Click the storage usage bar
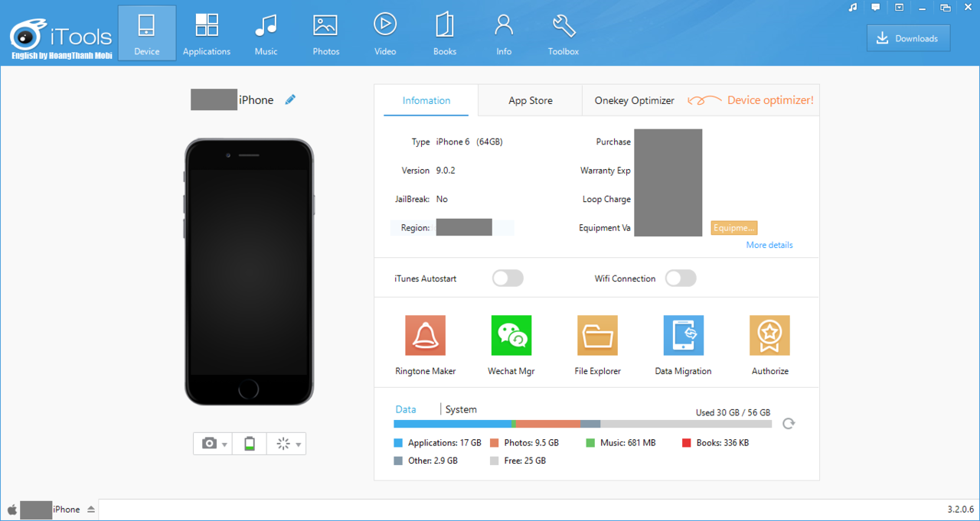The width and height of the screenshot is (980, 521). point(582,424)
